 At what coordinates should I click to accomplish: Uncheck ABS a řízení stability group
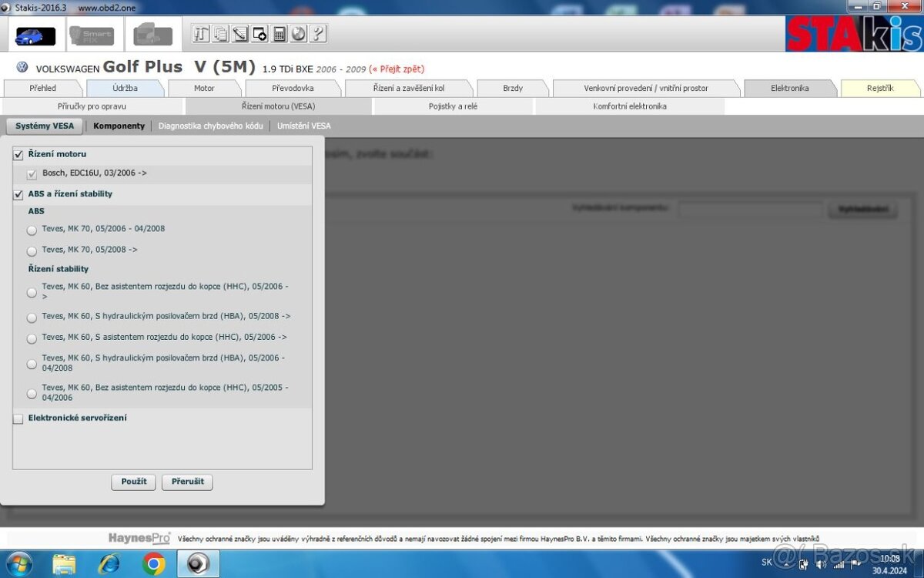18,195
